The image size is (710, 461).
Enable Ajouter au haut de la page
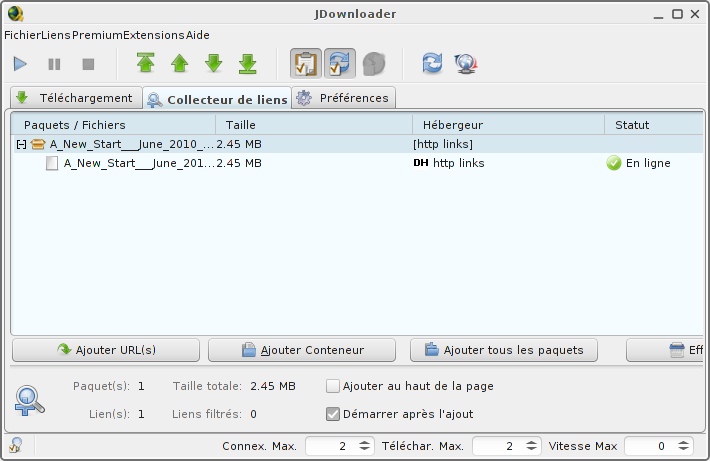pos(334,386)
